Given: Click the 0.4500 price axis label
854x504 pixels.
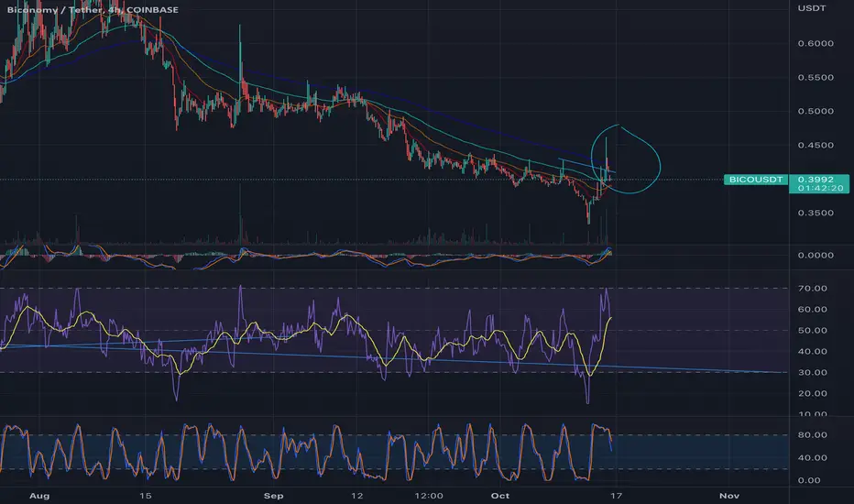Looking at the screenshot, I should [x=816, y=145].
